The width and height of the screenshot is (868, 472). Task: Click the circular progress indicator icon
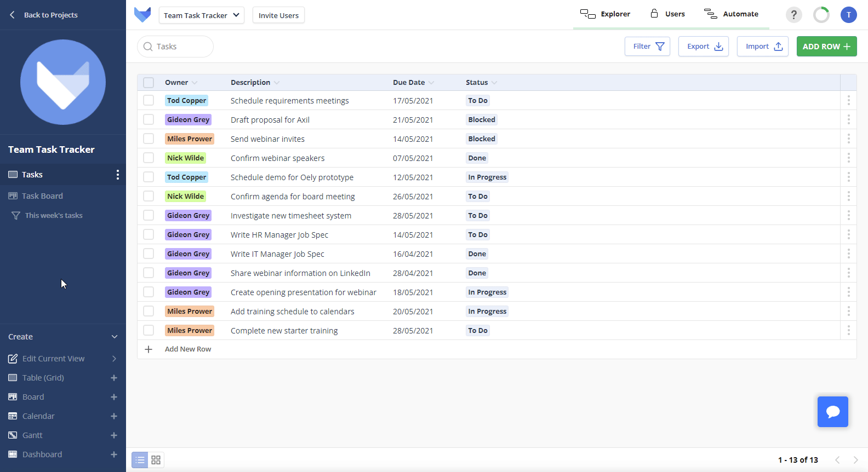821,15
